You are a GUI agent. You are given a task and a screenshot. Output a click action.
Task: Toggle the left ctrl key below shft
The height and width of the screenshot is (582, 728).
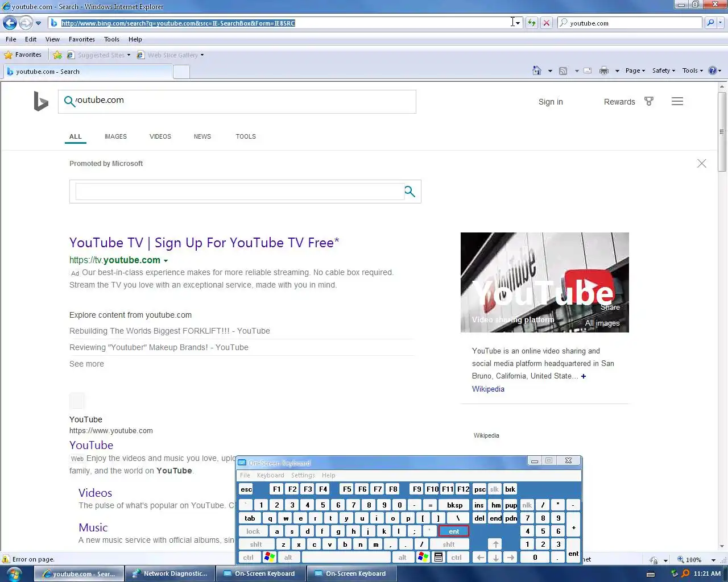click(249, 558)
